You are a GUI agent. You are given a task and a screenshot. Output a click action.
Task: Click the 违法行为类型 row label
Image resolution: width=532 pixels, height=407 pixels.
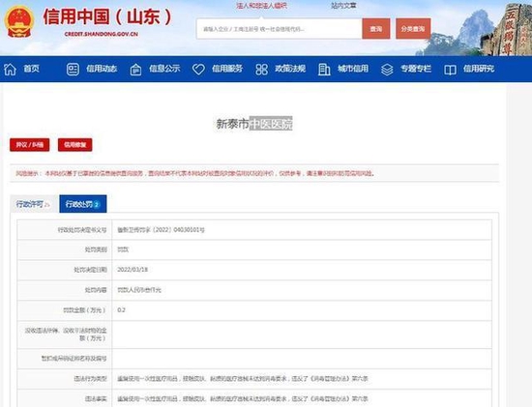(90, 378)
